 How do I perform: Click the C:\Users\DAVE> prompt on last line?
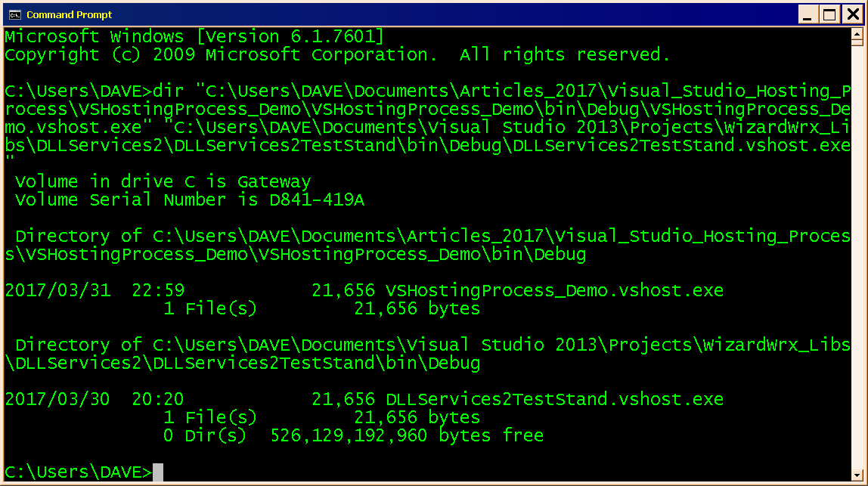pyautogui.click(x=78, y=472)
